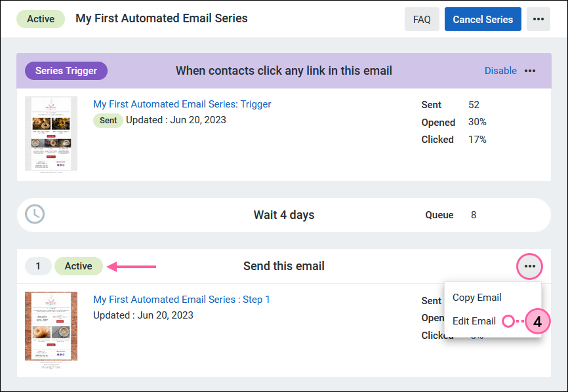The width and height of the screenshot is (568, 392).
Task: Open the Send this email three-dot menu
Action: click(529, 266)
